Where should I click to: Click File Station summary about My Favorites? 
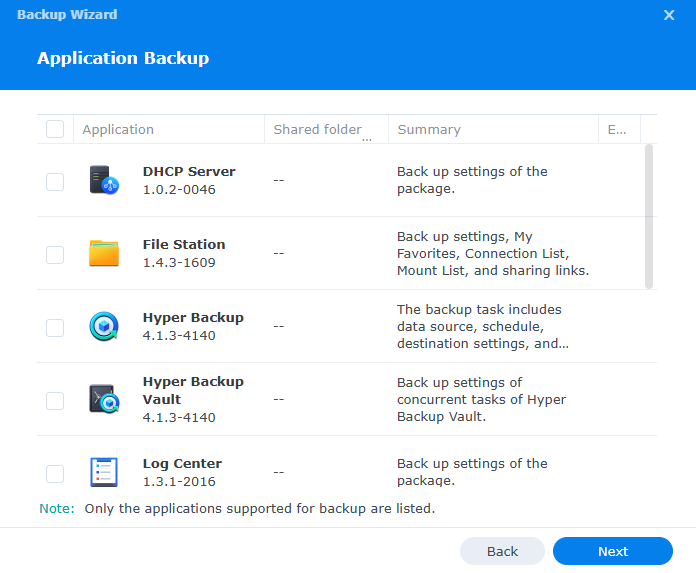tap(493, 253)
